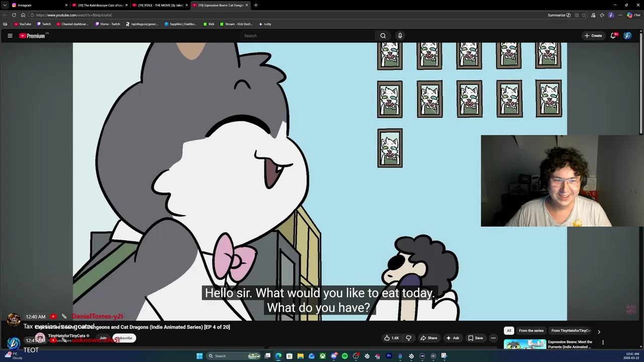
Task: Select the All filter chip
Action: pos(509,331)
